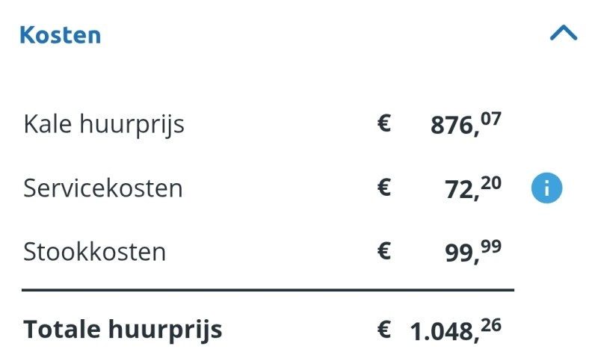Click the divider line above the total
The image size is (598, 364).
[x=268, y=290]
